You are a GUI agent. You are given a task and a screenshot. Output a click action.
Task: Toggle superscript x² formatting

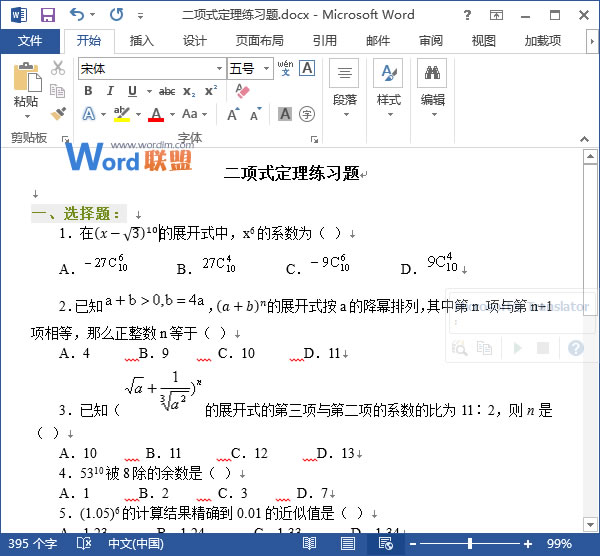pyautogui.click(x=211, y=91)
